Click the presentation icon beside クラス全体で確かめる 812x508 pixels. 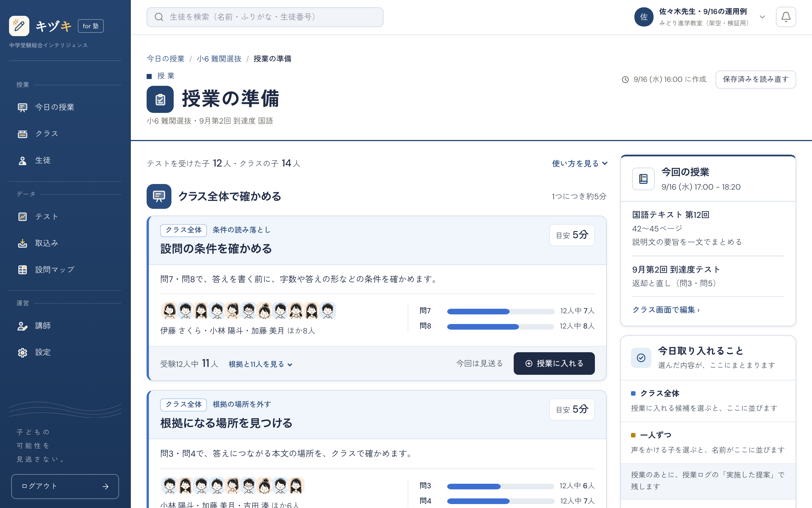[159, 196]
